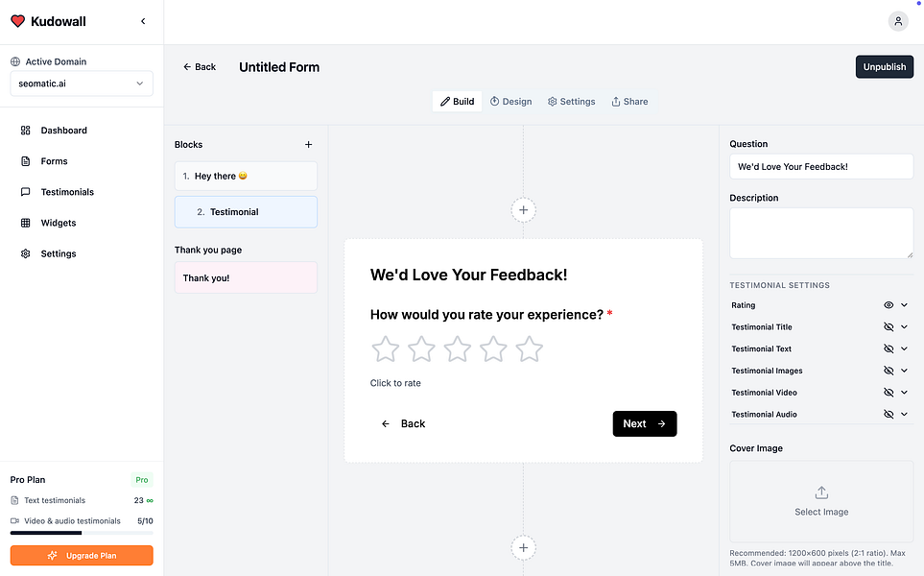Click the fifth rating star
924x576 pixels.
529,349
